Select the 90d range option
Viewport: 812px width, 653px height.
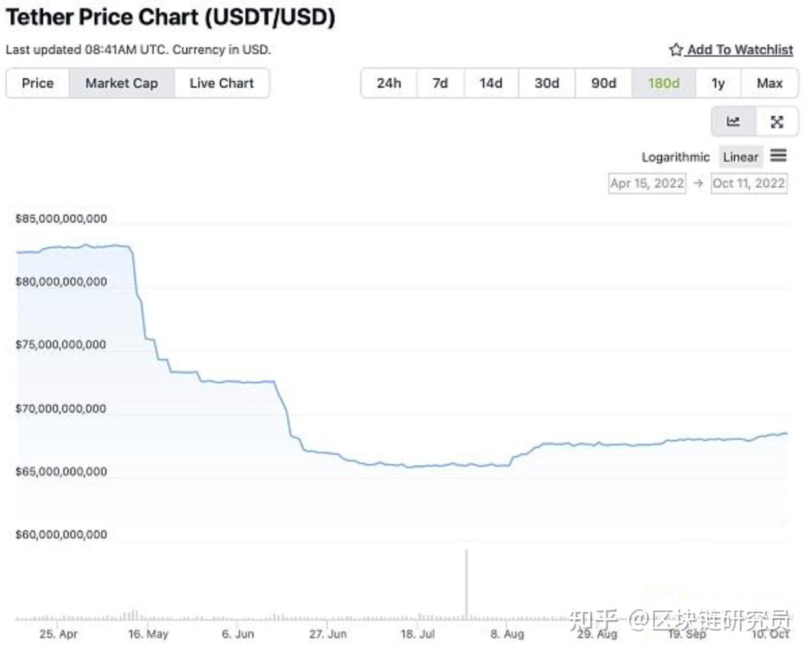[x=602, y=83]
